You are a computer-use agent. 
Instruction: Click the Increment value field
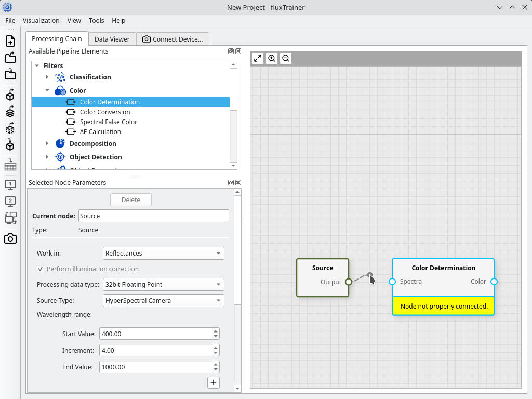point(156,350)
